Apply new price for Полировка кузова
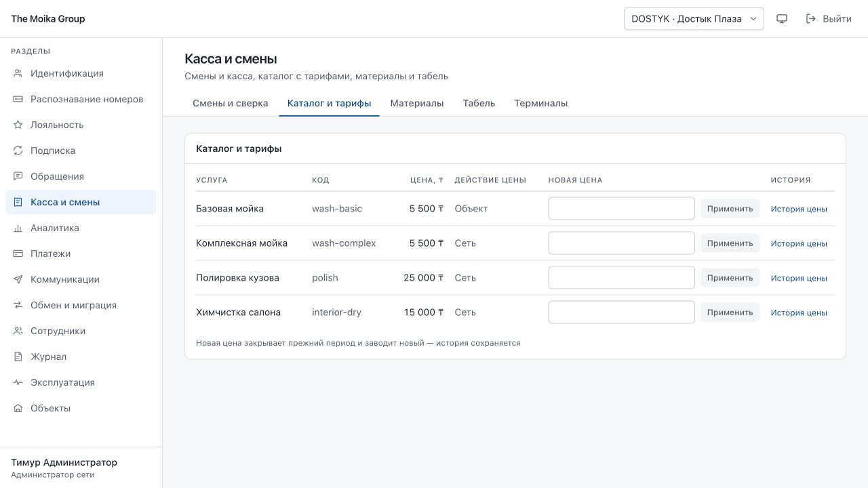 [730, 278]
